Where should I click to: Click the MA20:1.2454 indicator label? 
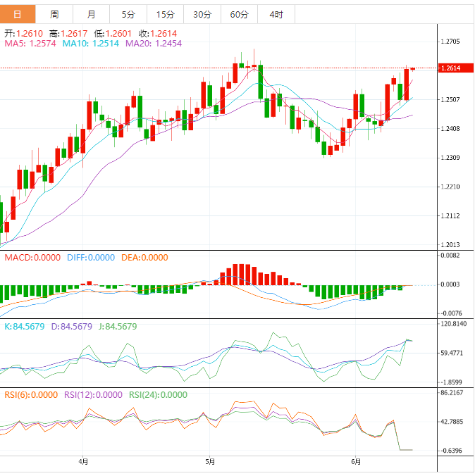coord(153,44)
